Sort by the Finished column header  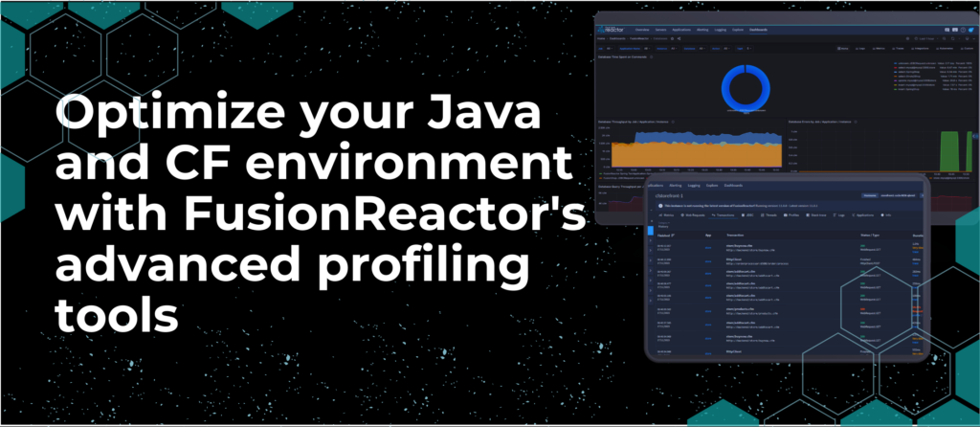point(666,236)
